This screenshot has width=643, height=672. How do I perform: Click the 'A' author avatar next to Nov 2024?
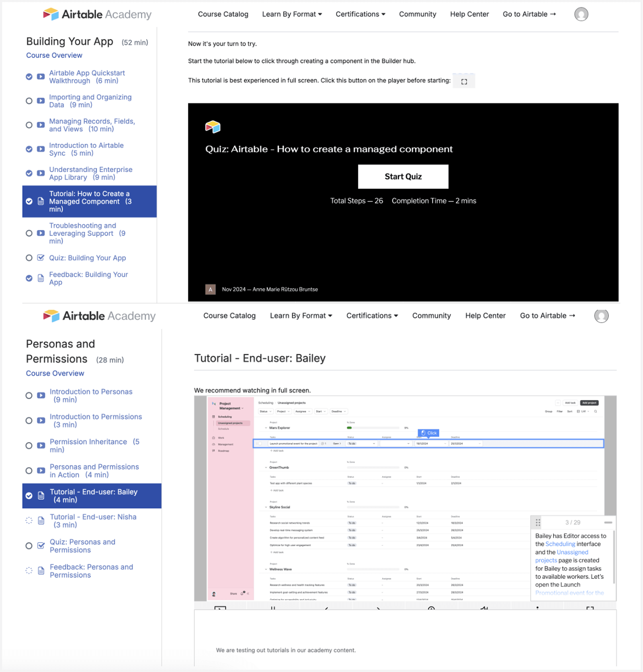(210, 289)
